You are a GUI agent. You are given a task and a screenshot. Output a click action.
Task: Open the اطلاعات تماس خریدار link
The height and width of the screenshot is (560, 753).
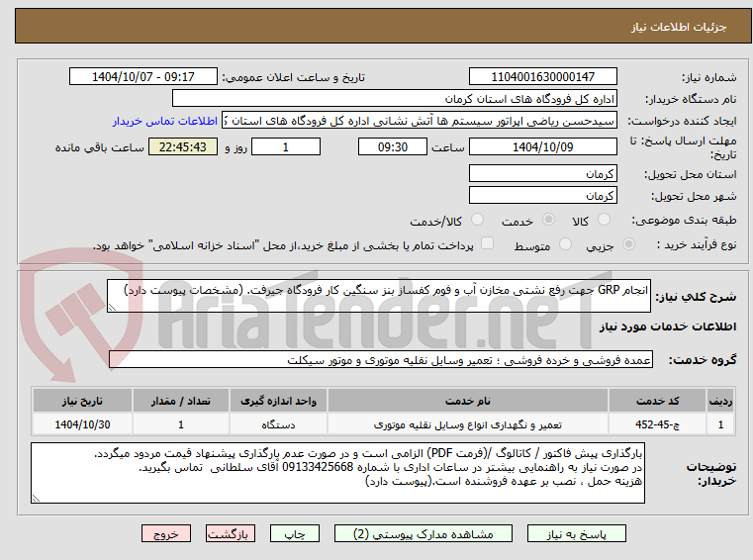pyautogui.click(x=165, y=121)
